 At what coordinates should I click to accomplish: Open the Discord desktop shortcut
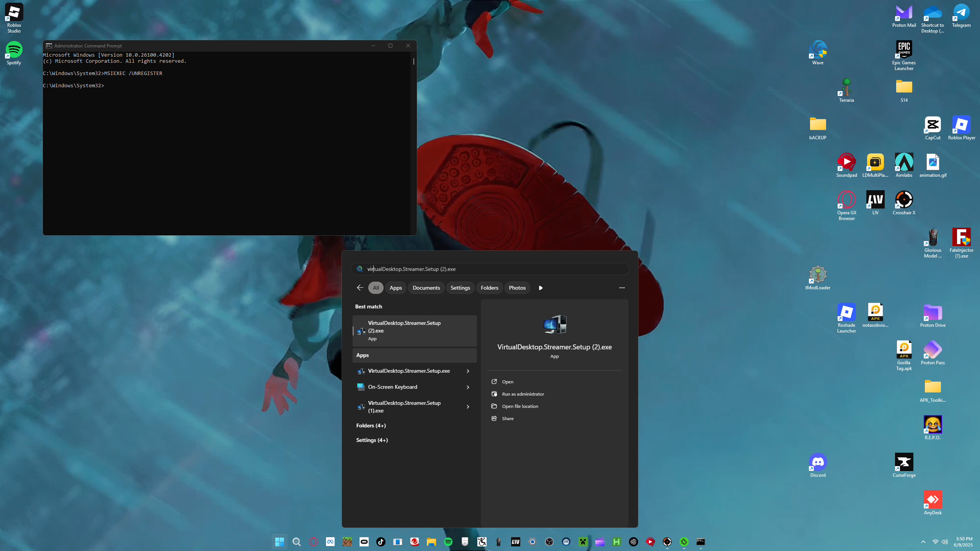(818, 464)
